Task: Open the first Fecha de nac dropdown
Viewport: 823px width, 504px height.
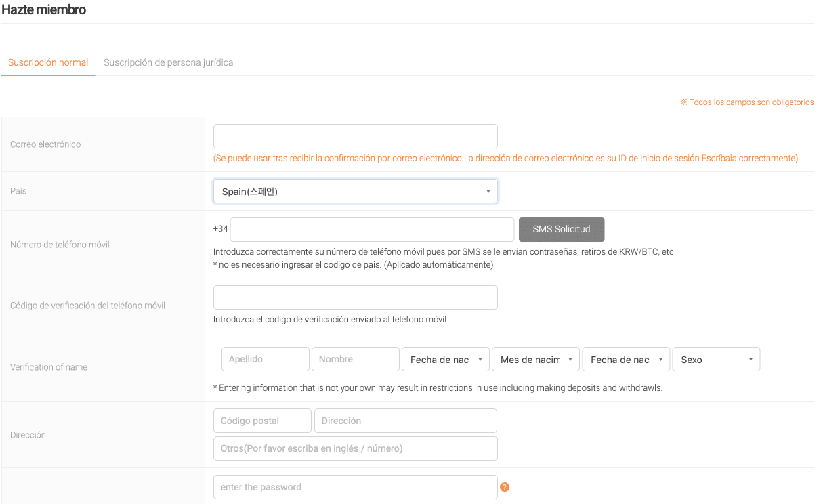Action: click(x=446, y=359)
